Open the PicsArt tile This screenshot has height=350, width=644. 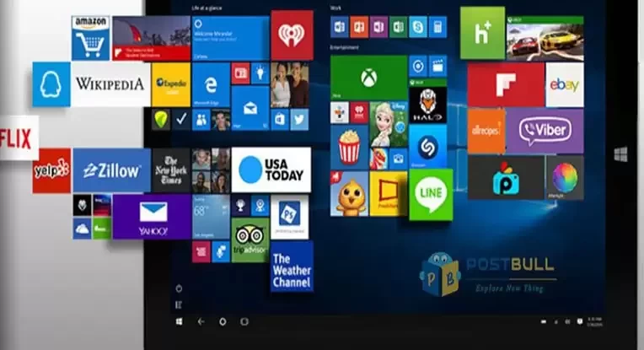coord(506,178)
